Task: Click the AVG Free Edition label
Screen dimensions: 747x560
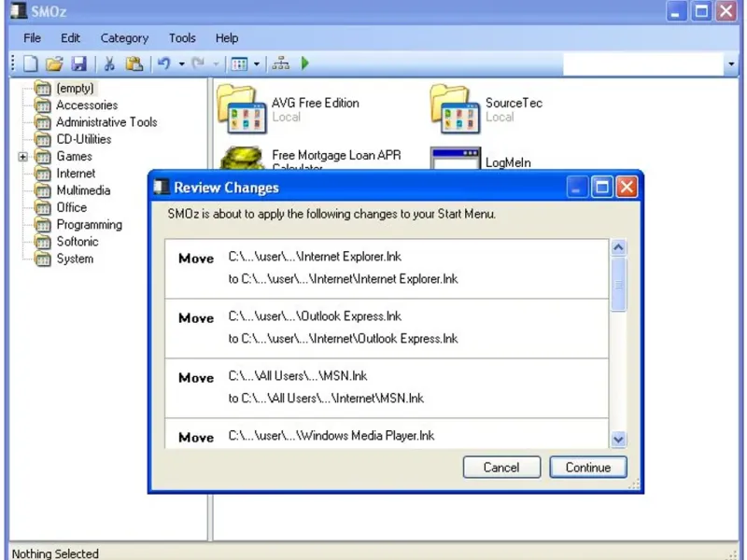Action: click(316, 104)
